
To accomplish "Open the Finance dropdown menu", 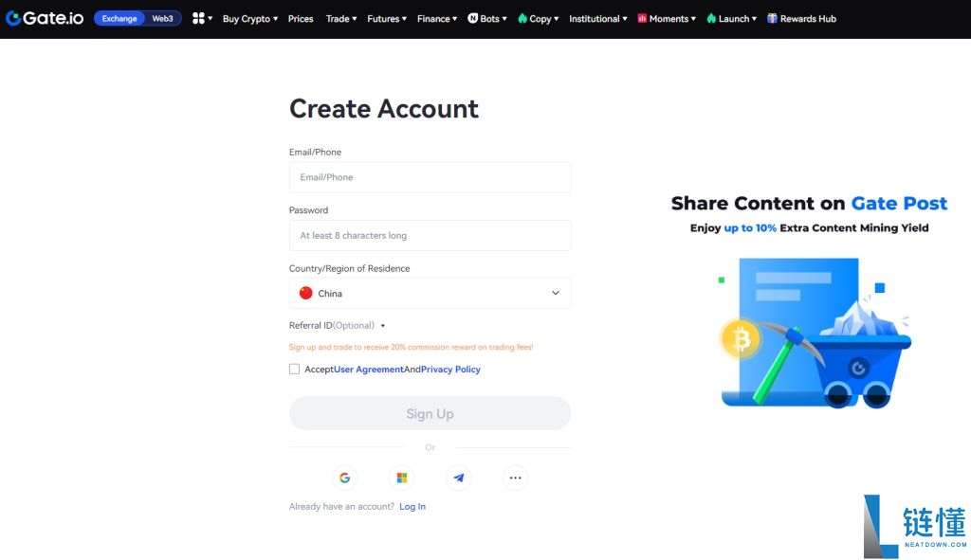I will [437, 19].
